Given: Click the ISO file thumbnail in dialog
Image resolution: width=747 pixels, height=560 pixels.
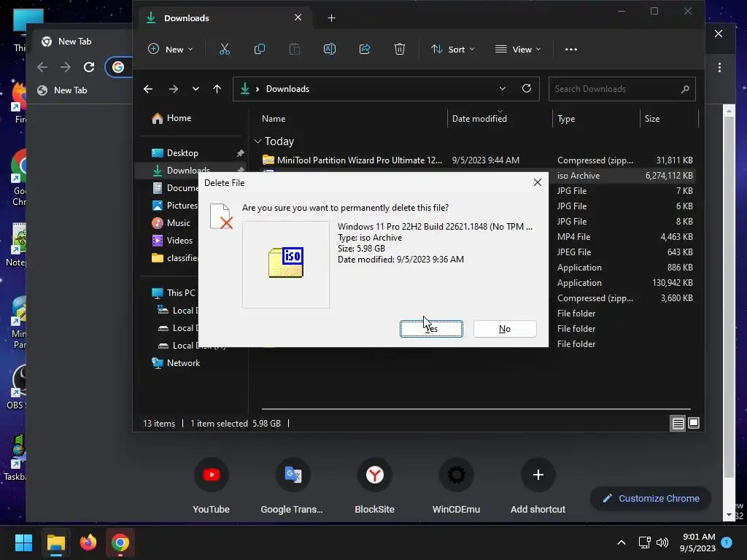Looking at the screenshot, I should (x=286, y=264).
